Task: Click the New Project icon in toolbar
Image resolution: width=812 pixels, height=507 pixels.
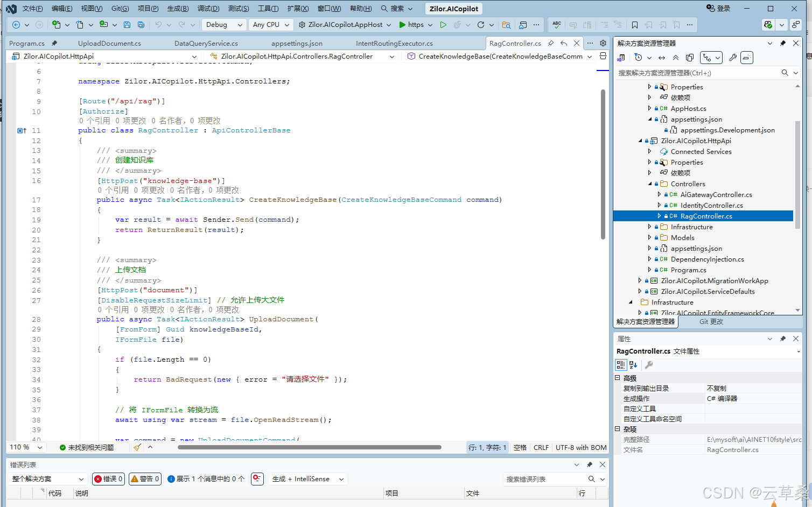Action: (x=57, y=25)
